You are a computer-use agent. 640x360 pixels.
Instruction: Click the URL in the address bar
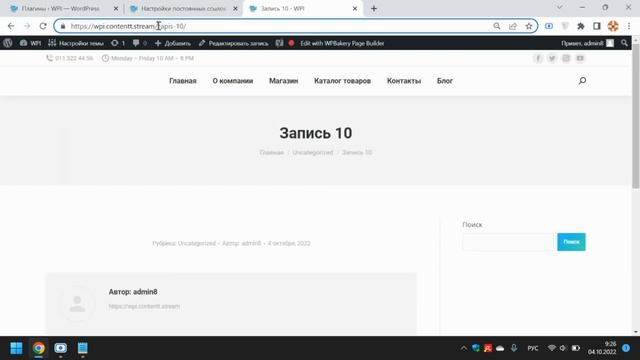(128, 26)
